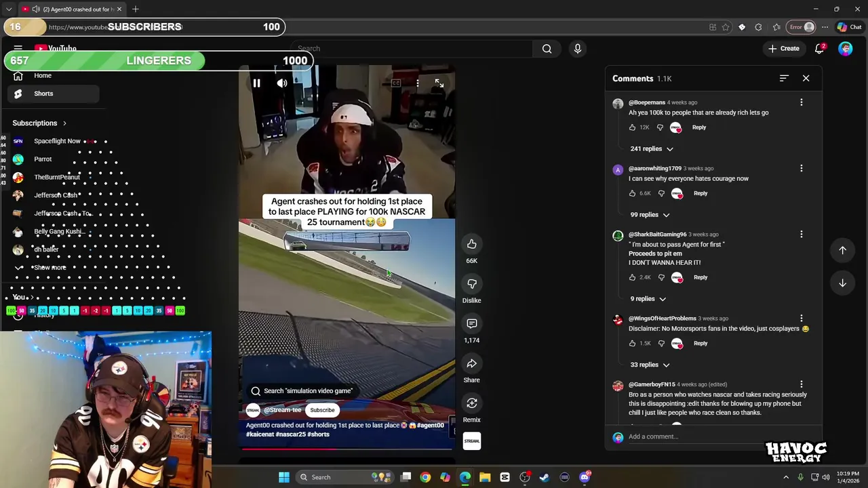This screenshot has width=868, height=488.
Task: Open the STREAM channel sound thumbnail
Action: 472,441
